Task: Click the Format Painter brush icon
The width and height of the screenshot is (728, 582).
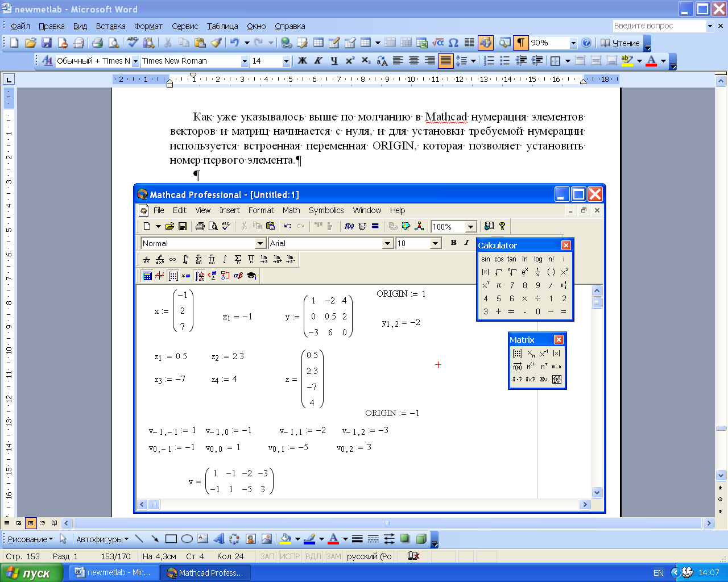Action: coord(216,43)
